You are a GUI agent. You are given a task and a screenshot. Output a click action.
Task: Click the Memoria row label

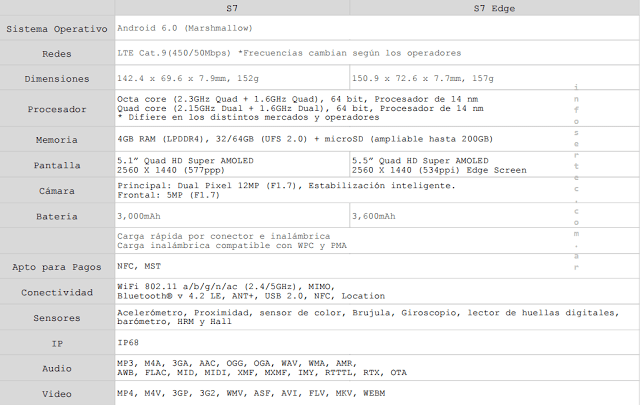(56, 140)
